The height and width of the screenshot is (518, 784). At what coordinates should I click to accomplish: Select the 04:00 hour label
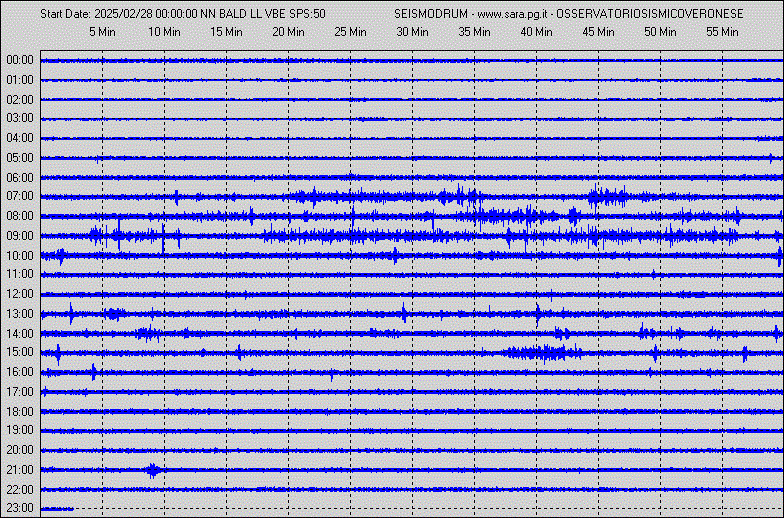coord(20,138)
